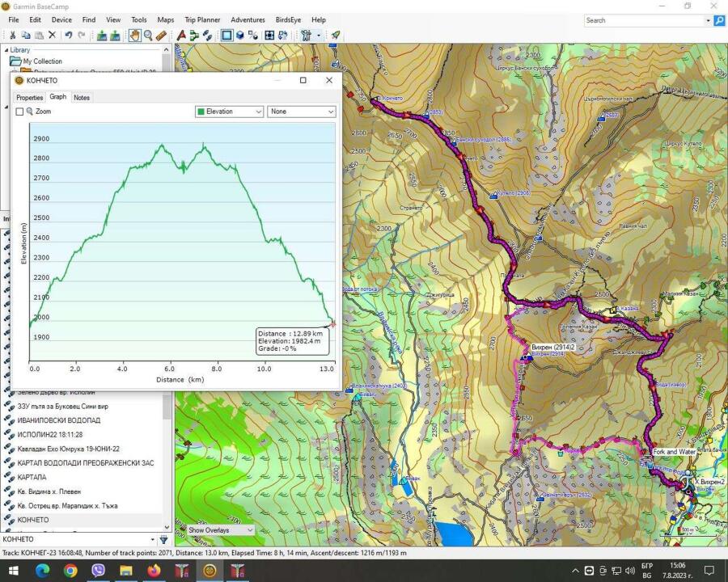
Task: Enable the Zoom checkbox in graph dialog
Action: (x=19, y=112)
